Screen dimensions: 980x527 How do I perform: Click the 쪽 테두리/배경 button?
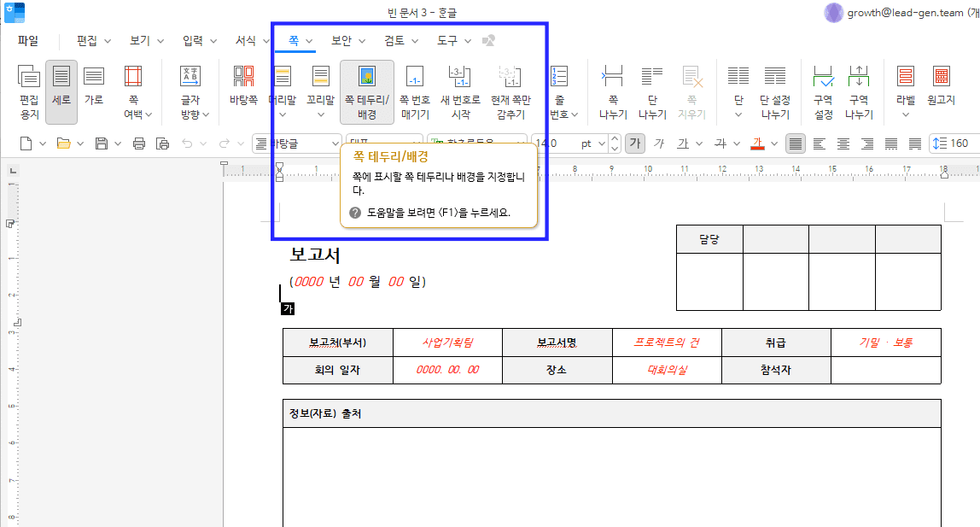point(367,90)
